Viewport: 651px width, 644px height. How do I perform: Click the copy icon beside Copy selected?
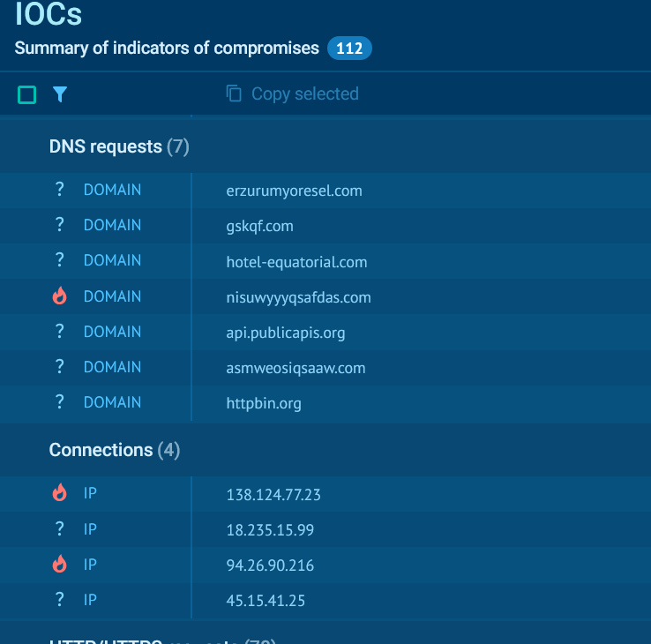coord(234,94)
